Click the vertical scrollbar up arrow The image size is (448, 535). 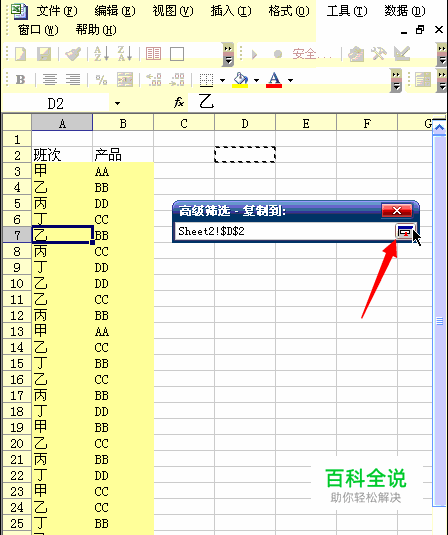click(439, 128)
